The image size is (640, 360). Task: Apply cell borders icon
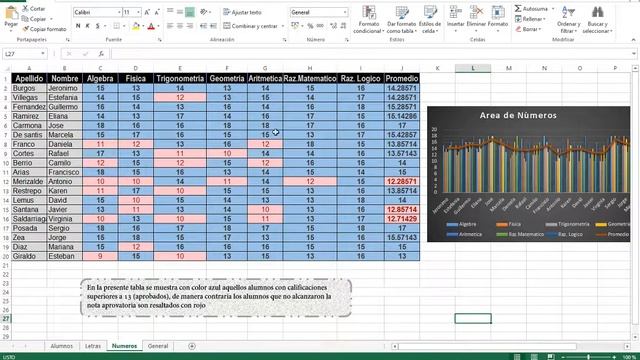click(x=117, y=26)
